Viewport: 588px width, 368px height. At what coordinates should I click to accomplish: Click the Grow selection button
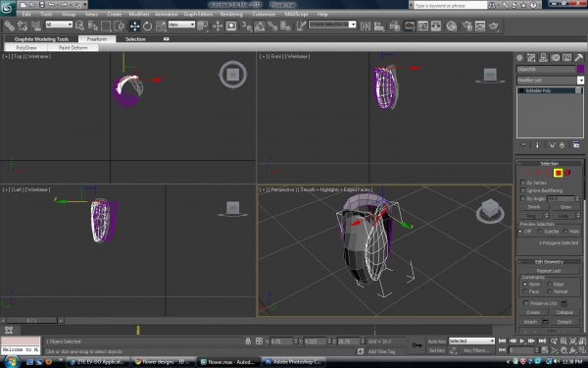pos(565,207)
